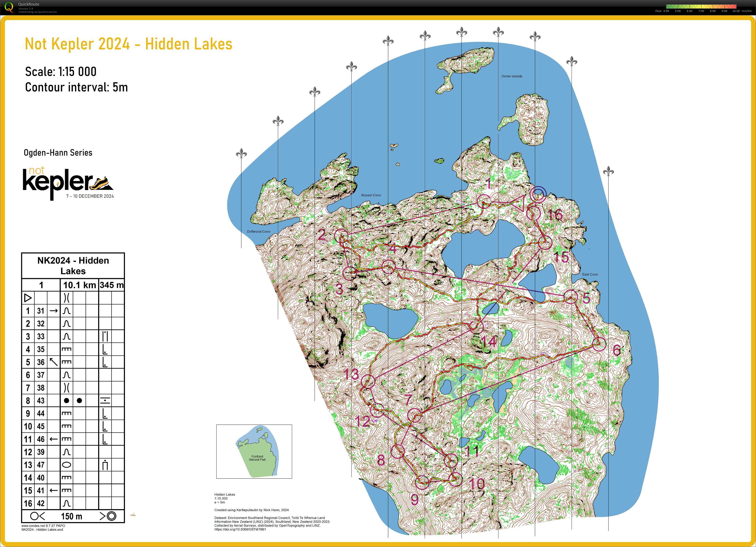Click the pace colour gradient legend bar
Viewport: 756px width, 547px height.
701,6
